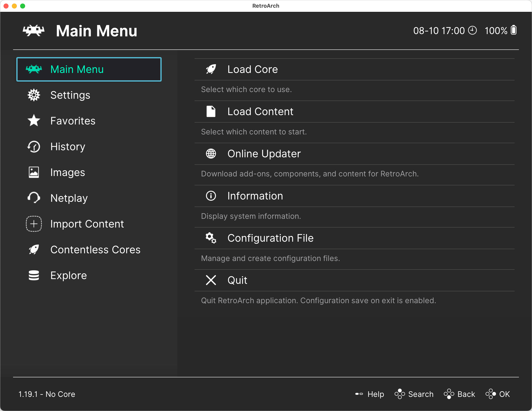
Task: Click the Back label in footer
Action: coord(466,394)
